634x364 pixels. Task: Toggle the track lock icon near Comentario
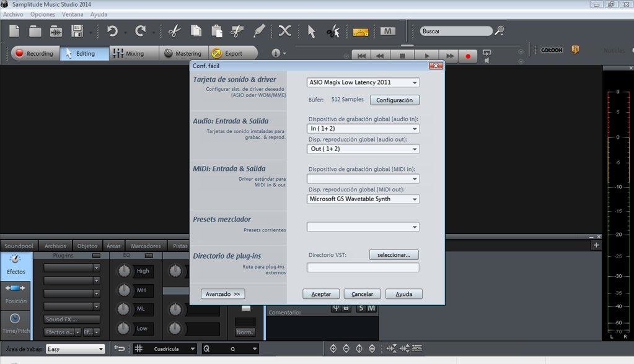(x=346, y=308)
